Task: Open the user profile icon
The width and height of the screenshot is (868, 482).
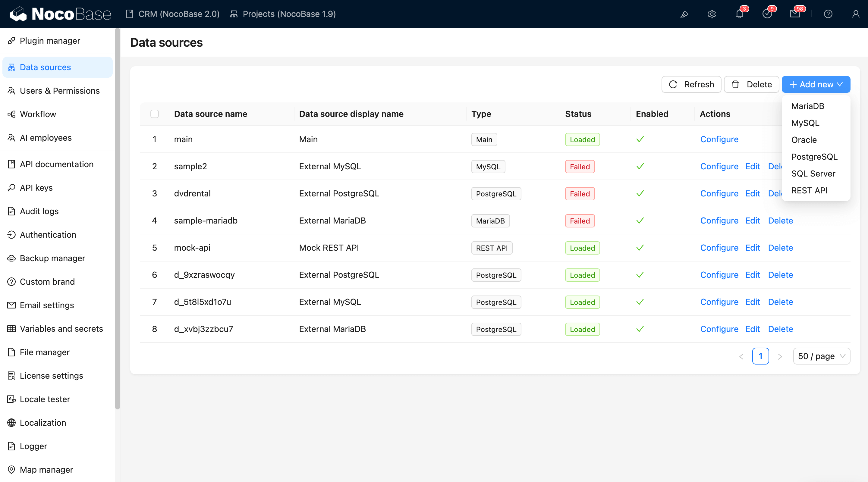Action: [856, 14]
